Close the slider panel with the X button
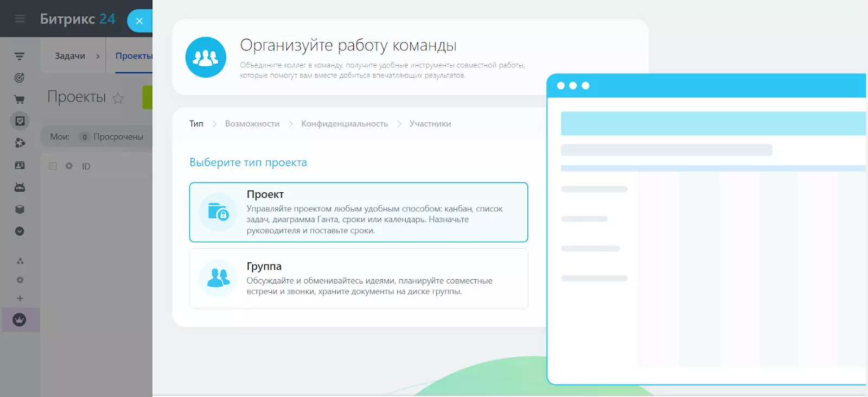Image resolution: width=868 pixels, height=397 pixels. pos(139,21)
